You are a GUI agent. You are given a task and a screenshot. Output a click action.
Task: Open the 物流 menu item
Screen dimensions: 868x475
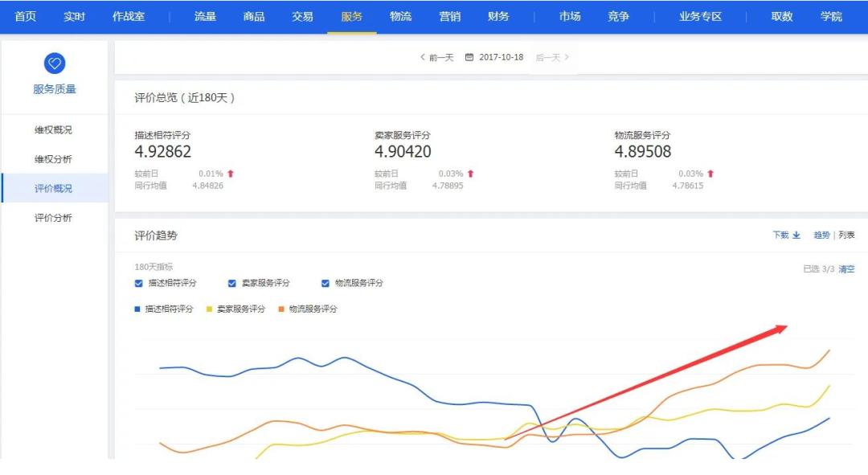click(x=399, y=15)
